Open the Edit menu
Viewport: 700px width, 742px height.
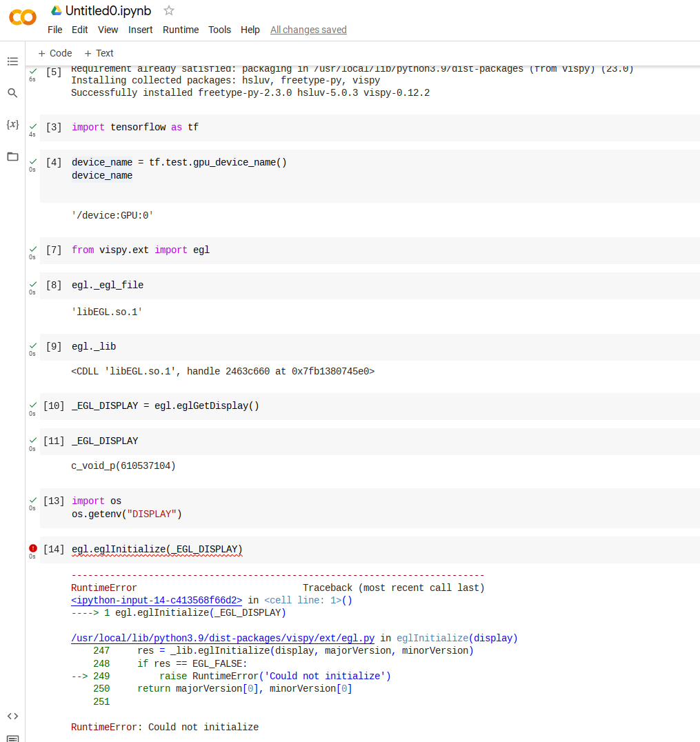[x=79, y=30]
